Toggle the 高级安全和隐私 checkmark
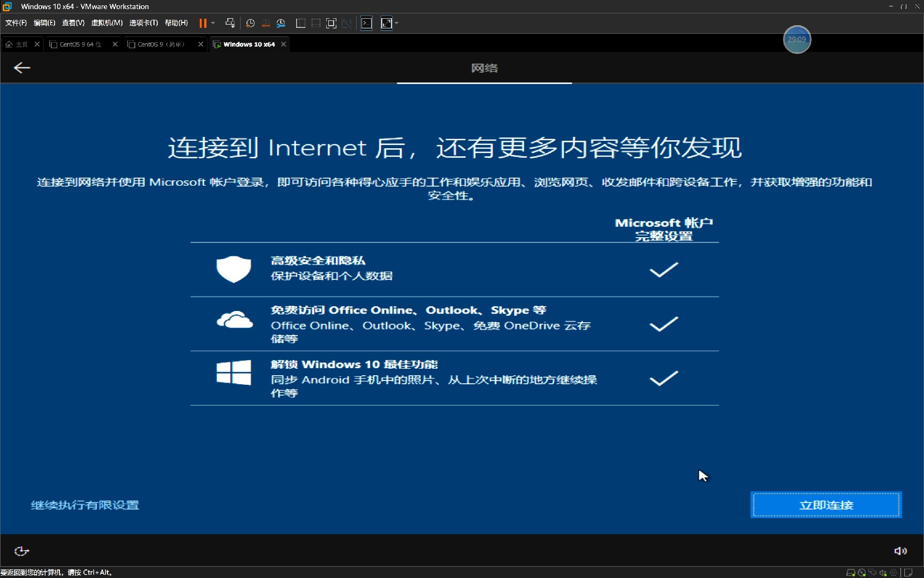Screen dimensions: 924x578 663,270
